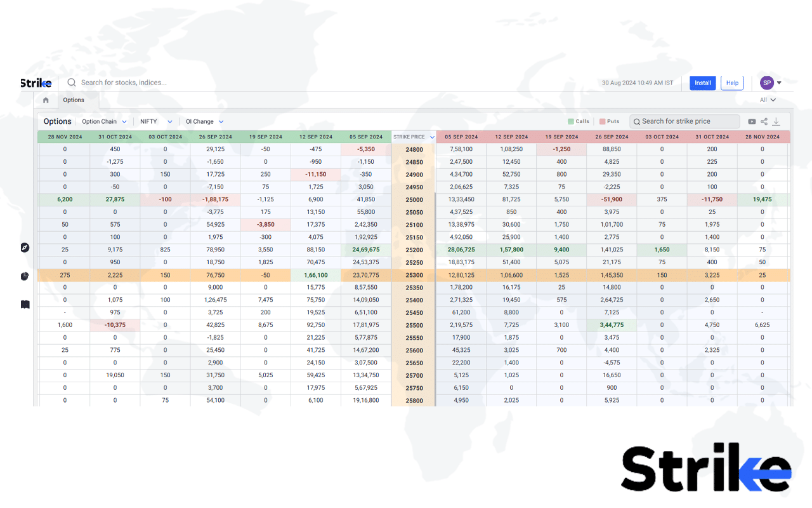
Task: Open the share icon near strike price search
Action: point(764,121)
